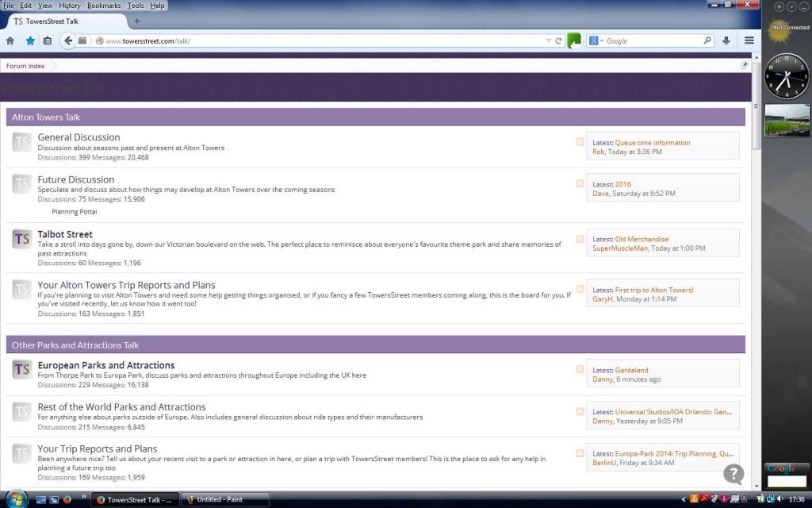Click the football stadium slideshow gadget thumbnail
Image resolution: width=812 pixels, height=508 pixels.
click(x=787, y=120)
